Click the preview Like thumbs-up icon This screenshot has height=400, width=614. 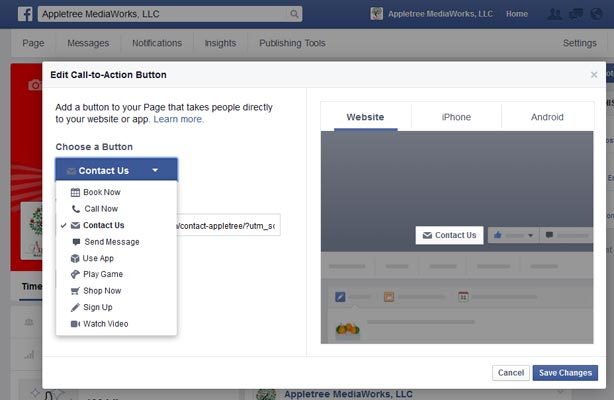click(498, 235)
